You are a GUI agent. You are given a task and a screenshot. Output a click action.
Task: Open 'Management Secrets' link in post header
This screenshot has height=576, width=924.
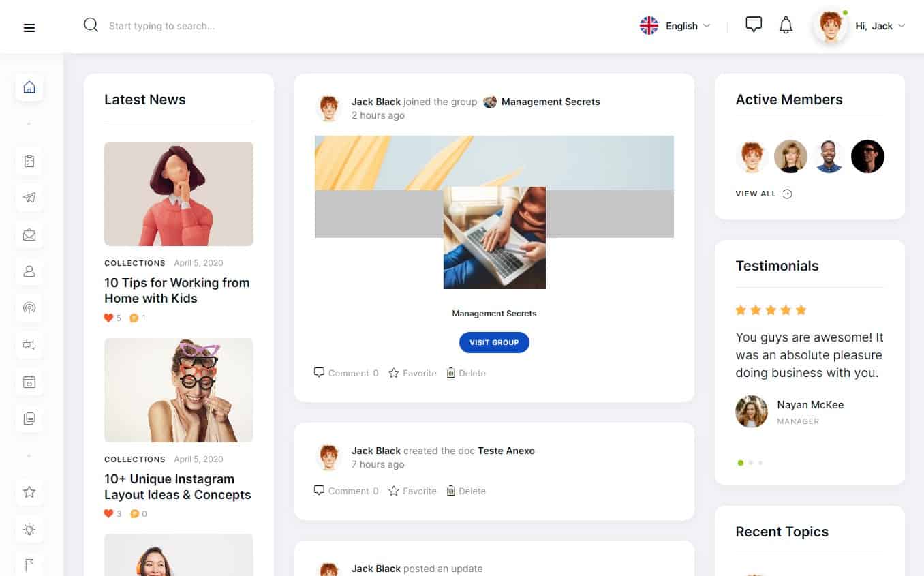[x=551, y=102]
